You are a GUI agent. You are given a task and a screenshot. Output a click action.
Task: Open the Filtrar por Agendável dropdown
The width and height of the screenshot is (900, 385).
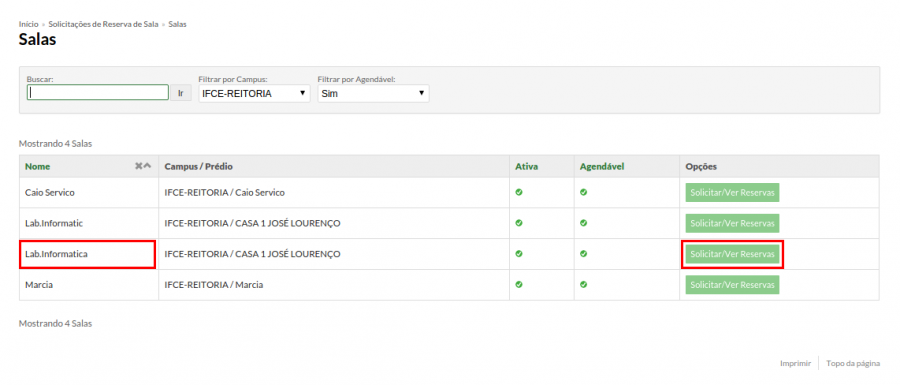(374, 94)
